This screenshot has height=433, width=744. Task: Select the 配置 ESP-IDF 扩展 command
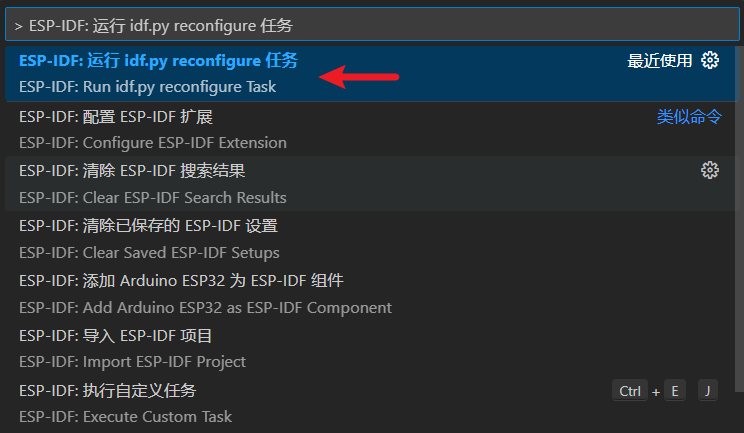[116, 117]
